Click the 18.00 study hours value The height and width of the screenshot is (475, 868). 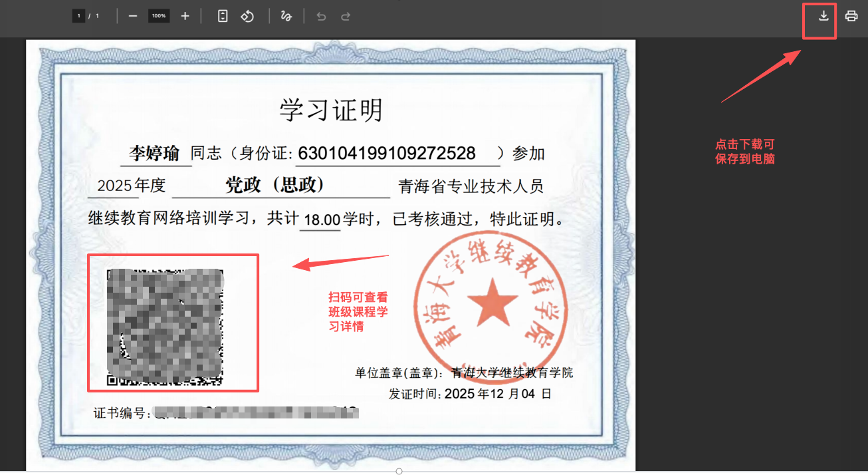(322, 220)
